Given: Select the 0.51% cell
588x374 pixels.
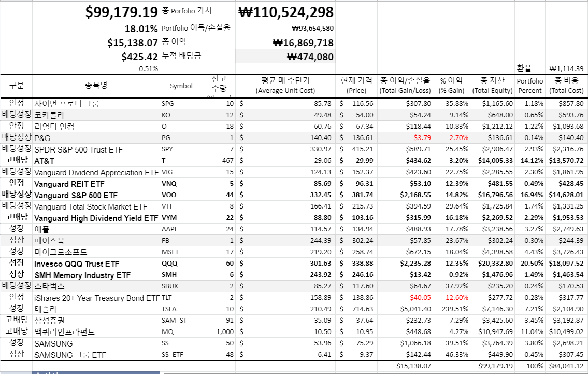Looking at the screenshot, I should (x=96, y=68).
